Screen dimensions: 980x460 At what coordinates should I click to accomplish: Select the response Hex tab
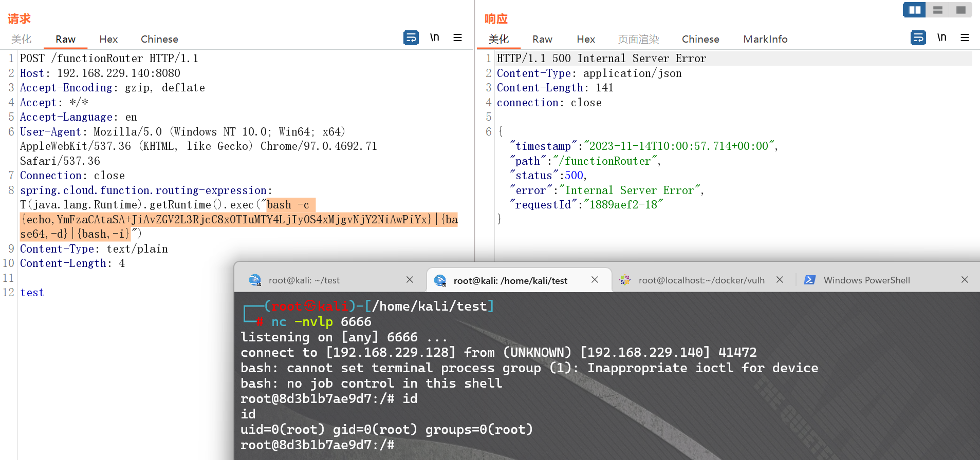click(586, 39)
